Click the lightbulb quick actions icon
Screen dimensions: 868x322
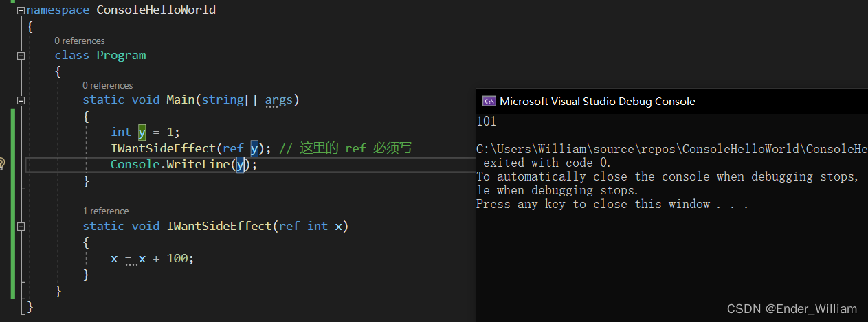click(x=2, y=164)
